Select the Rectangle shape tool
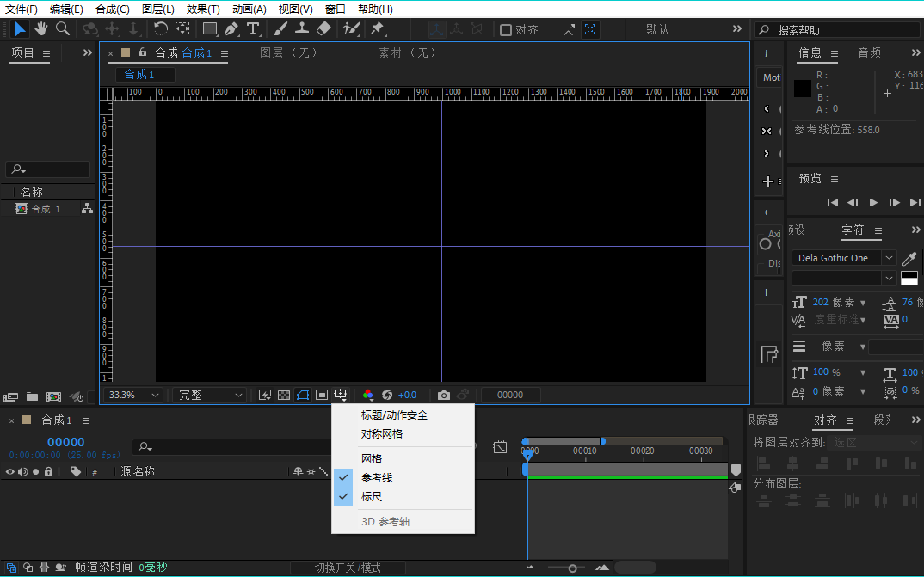This screenshot has height=577, width=924. pos(209,29)
